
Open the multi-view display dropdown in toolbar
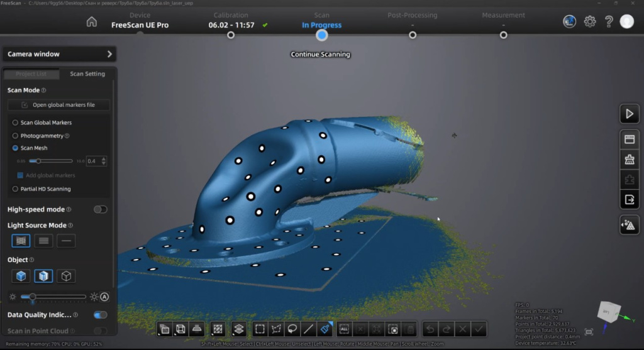[164, 329]
